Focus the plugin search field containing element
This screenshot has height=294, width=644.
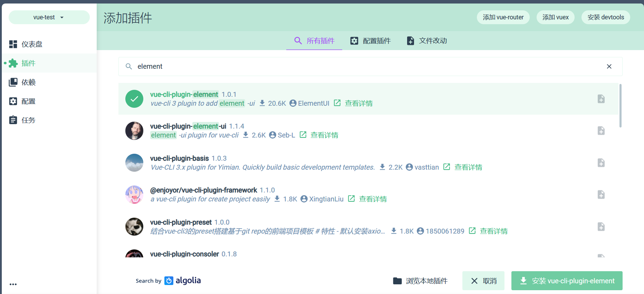pyautogui.click(x=370, y=66)
